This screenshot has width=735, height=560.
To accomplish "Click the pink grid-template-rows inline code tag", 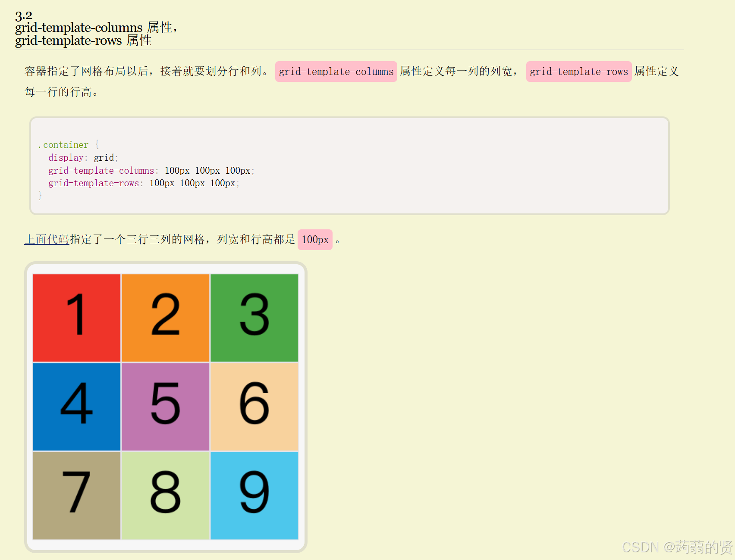I will (x=579, y=72).
